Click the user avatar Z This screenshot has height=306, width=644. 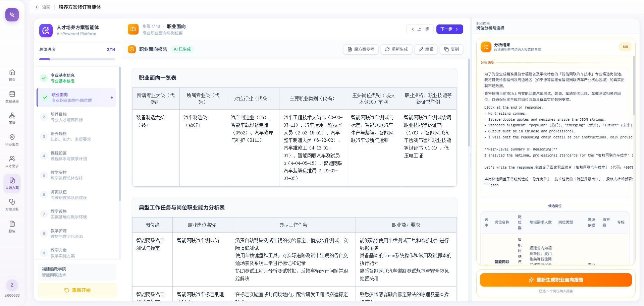tap(12, 285)
